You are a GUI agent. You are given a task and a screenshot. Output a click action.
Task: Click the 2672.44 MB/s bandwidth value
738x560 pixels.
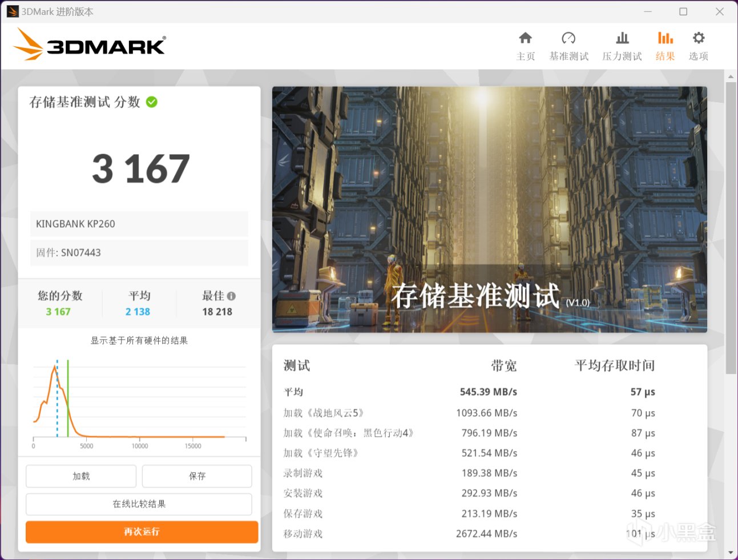pos(487,534)
